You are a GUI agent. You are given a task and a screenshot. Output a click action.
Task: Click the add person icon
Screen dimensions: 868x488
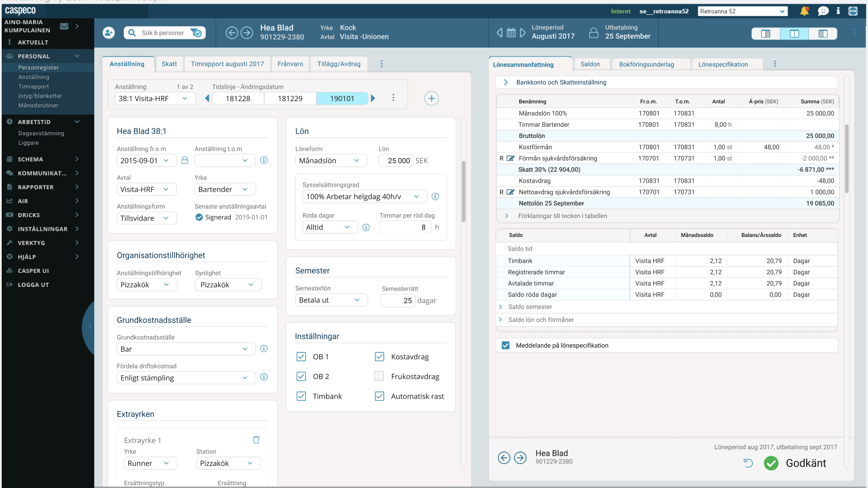109,33
